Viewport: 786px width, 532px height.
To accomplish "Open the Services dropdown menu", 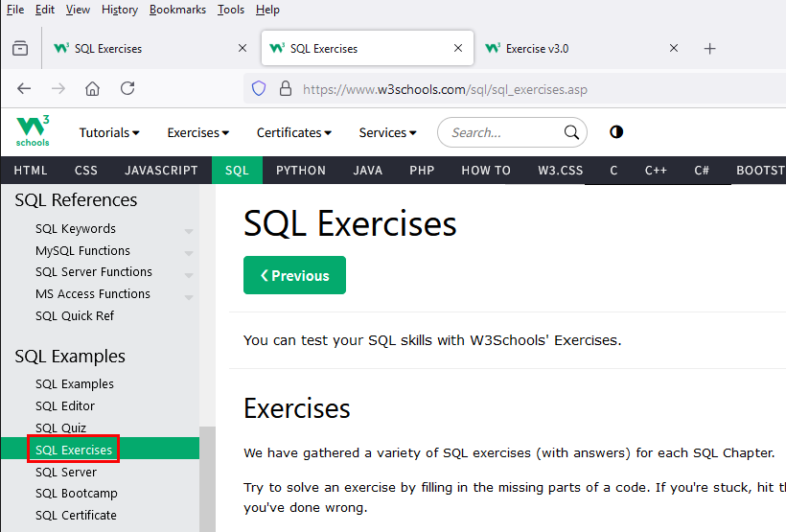I will click(387, 132).
